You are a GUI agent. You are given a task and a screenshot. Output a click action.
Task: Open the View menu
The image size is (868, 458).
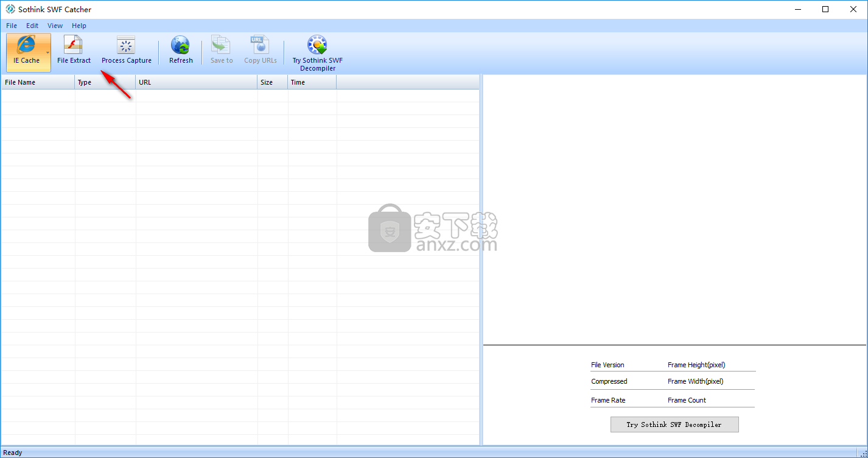point(55,26)
